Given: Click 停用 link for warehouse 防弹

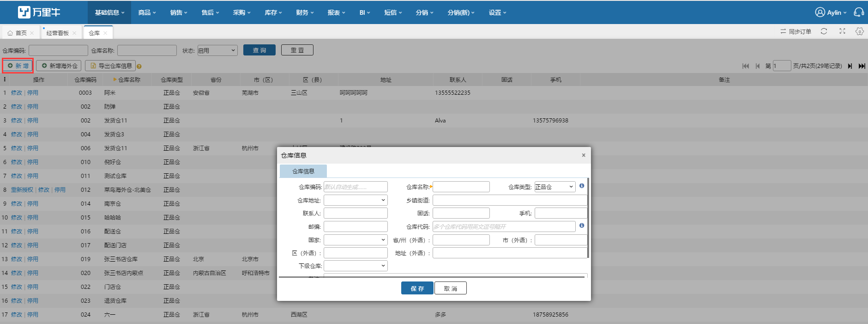Looking at the screenshot, I should [33, 107].
